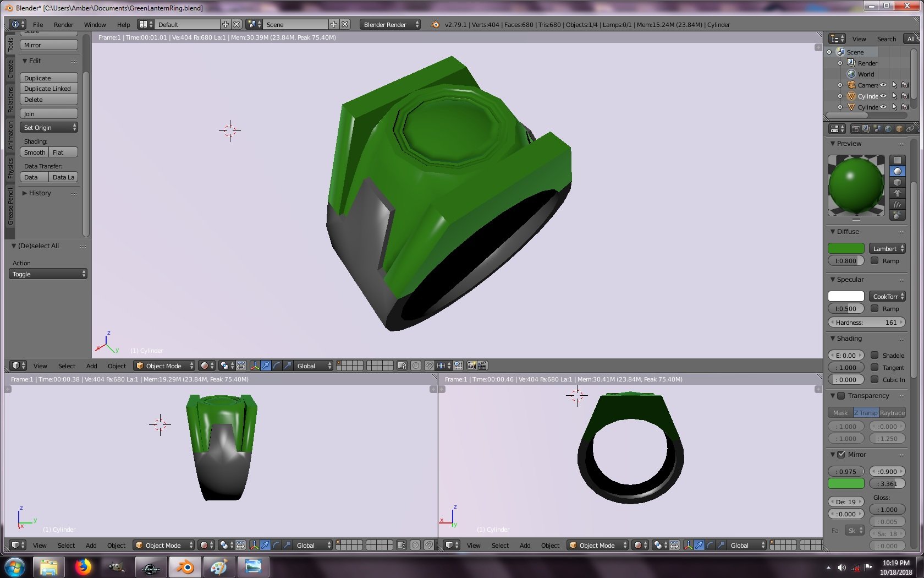Open the Window menu
Screen dimensions: 924x578
coord(95,25)
